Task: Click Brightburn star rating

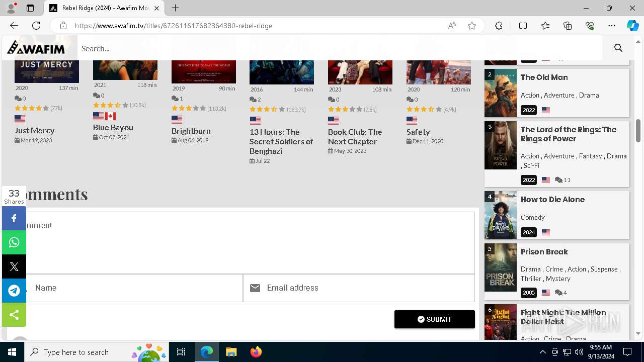Action: tap(189, 108)
